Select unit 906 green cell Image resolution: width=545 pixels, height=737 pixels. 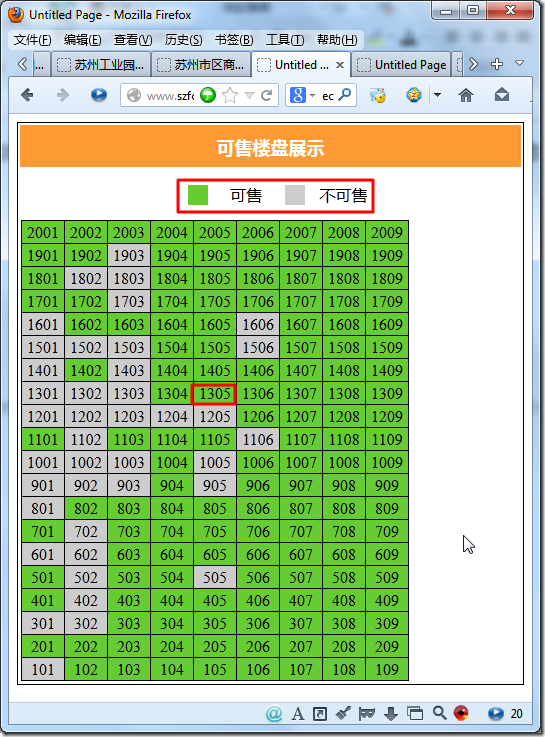[258, 485]
